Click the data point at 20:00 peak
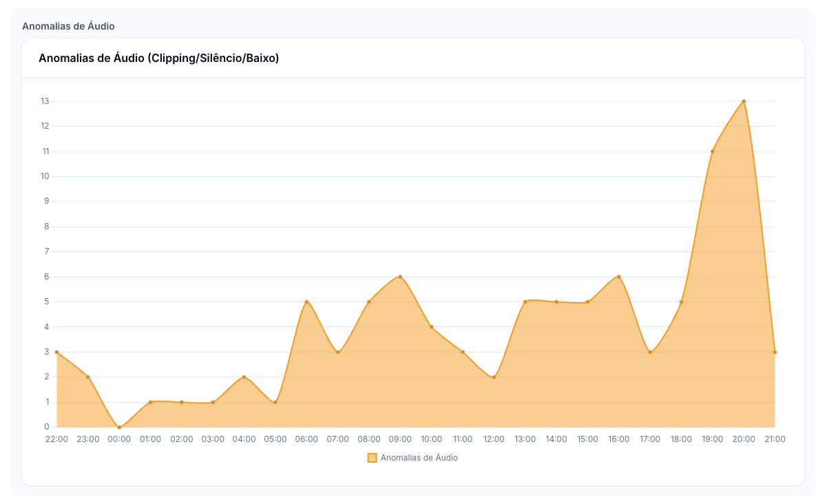The height and width of the screenshot is (504, 818). coord(744,101)
